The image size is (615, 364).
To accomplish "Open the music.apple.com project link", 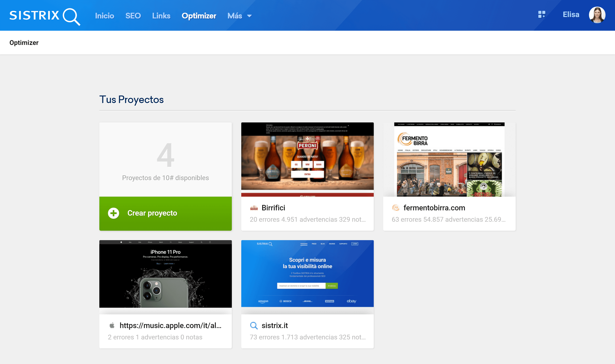I will 170,325.
